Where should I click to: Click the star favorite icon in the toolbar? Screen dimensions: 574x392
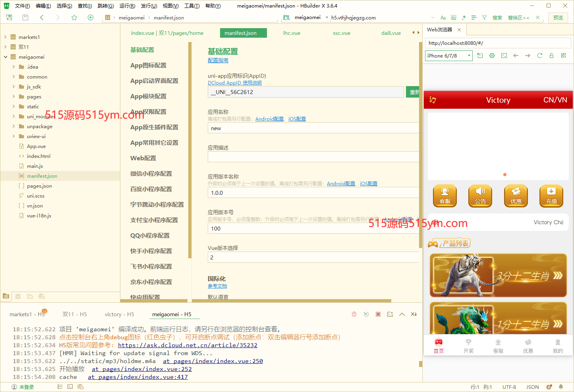73,17
